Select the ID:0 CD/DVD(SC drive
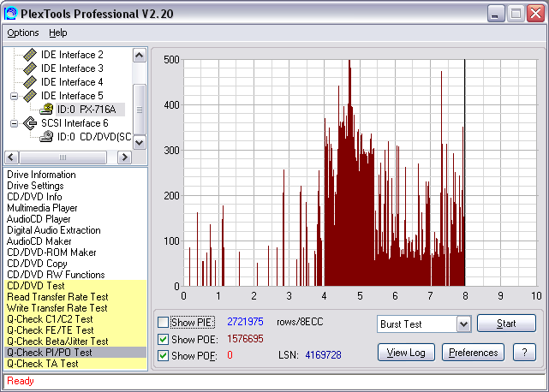The image size is (549, 392). click(x=94, y=136)
